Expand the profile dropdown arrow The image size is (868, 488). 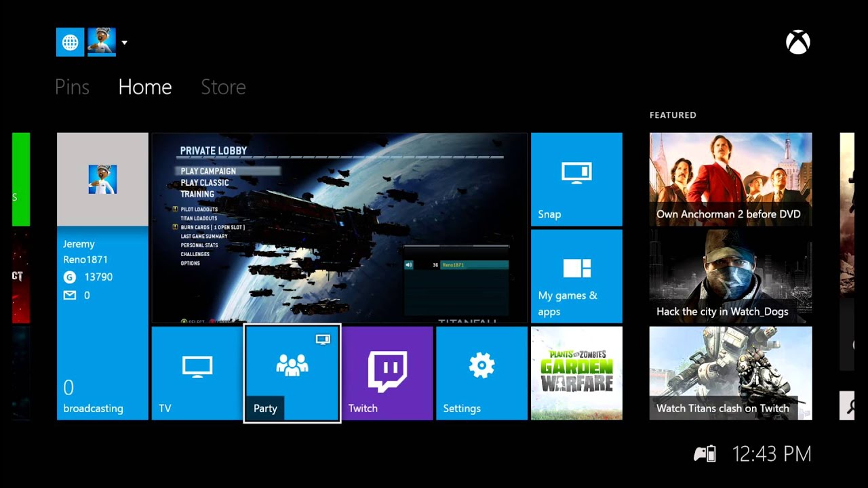[x=124, y=43]
